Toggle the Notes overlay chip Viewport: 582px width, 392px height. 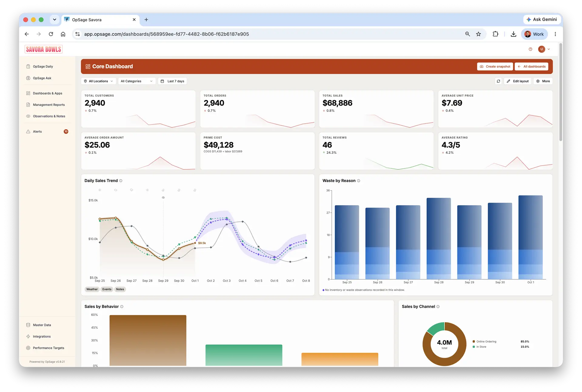point(120,289)
